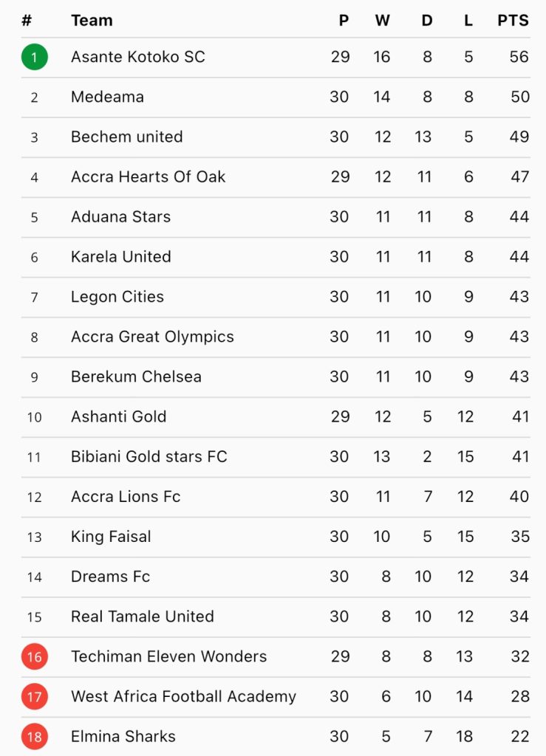Click the Legon Cities team name
546x756 pixels.
[117, 297]
